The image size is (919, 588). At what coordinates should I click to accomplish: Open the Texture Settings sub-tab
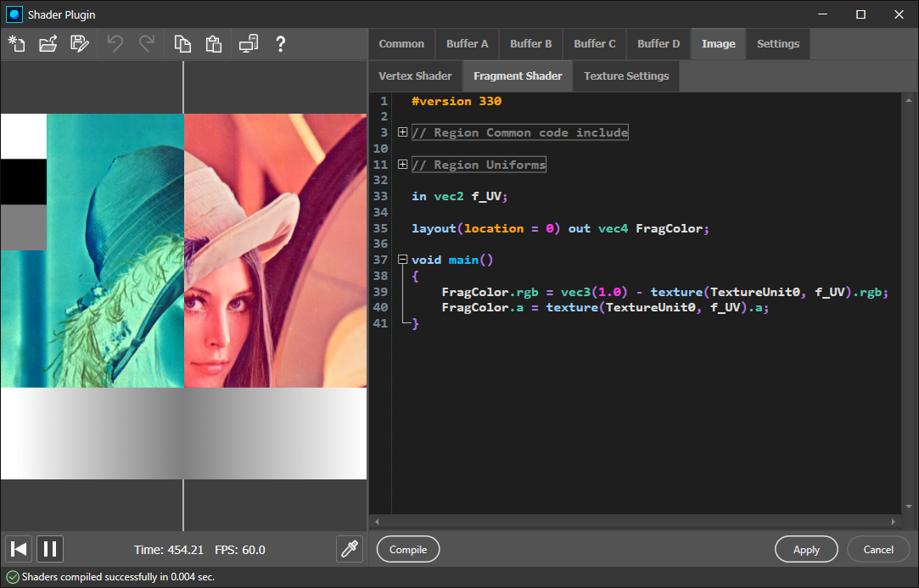[626, 76]
